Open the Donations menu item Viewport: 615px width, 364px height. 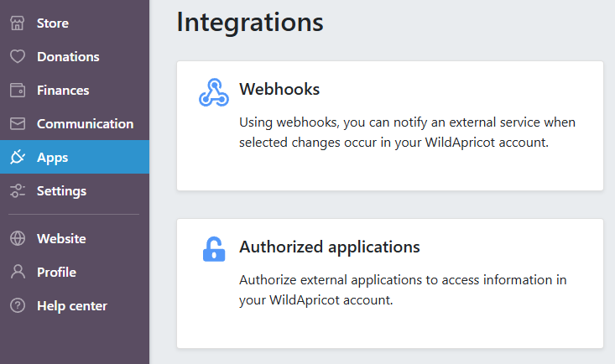tap(68, 57)
